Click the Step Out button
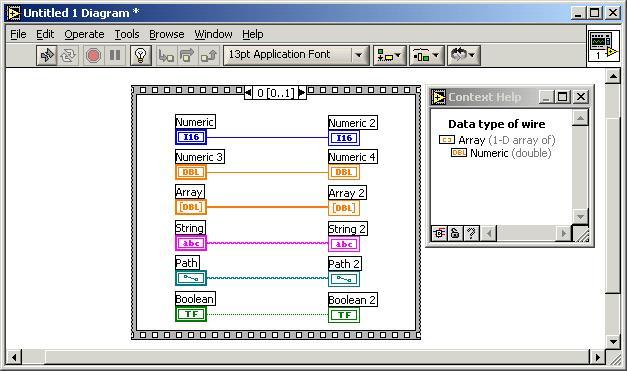Image resolution: width=627 pixels, height=371 pixels. point(208,55)
